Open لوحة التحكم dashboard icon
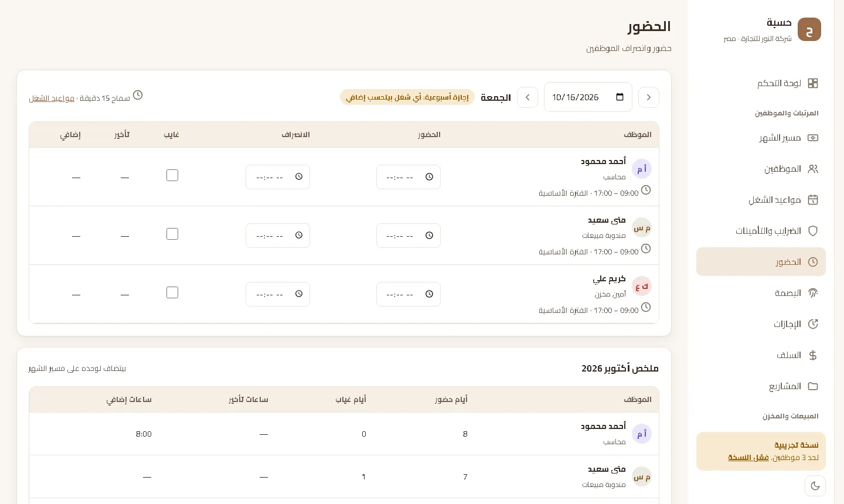 (x=813, y=83)
